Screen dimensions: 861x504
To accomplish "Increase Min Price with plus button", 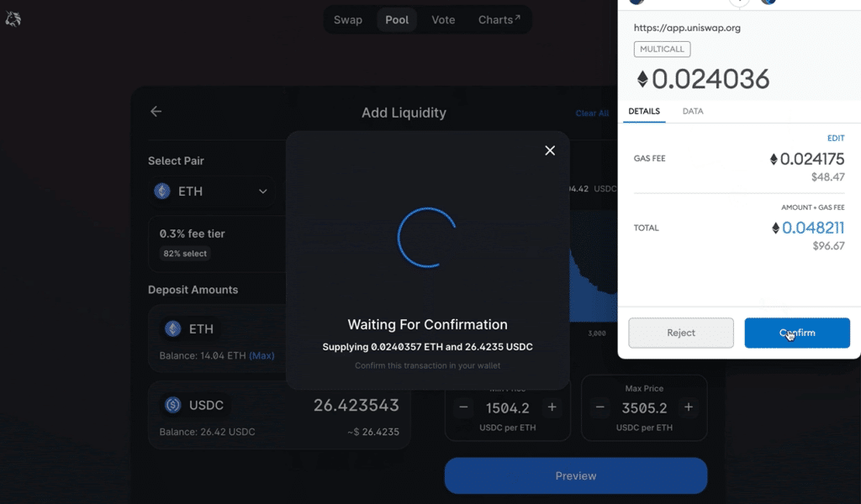I will click(x=552, y=407).
